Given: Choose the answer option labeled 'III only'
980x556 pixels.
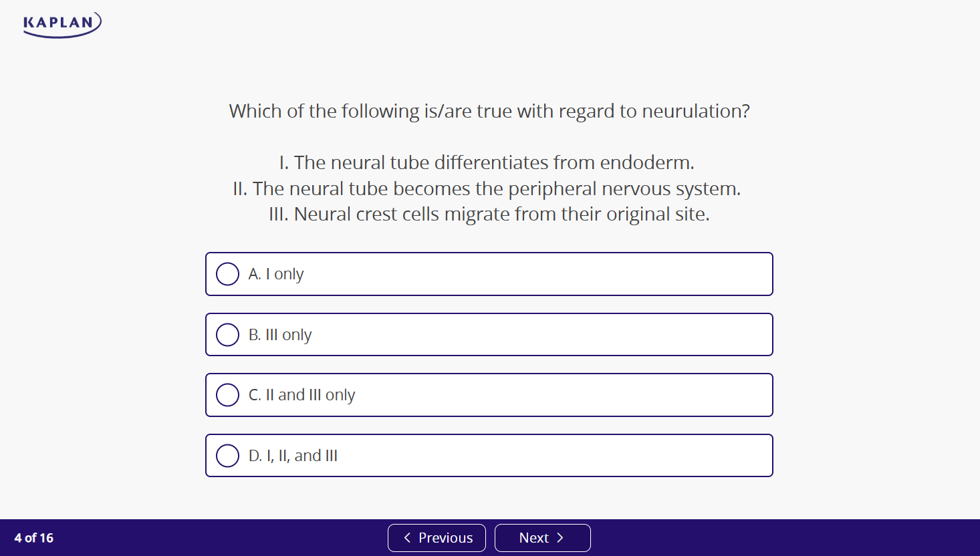Looking at the screenshot, I should coord(489,334).
